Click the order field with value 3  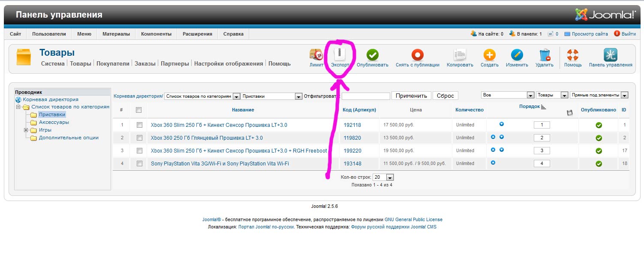point(542,150)
